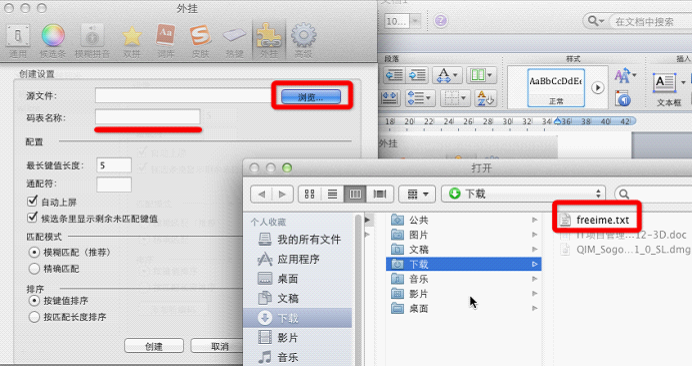This screenshot has width=692, height=366.
Task: Open the 双拼 star tab
Action: [x=132, y=41]
